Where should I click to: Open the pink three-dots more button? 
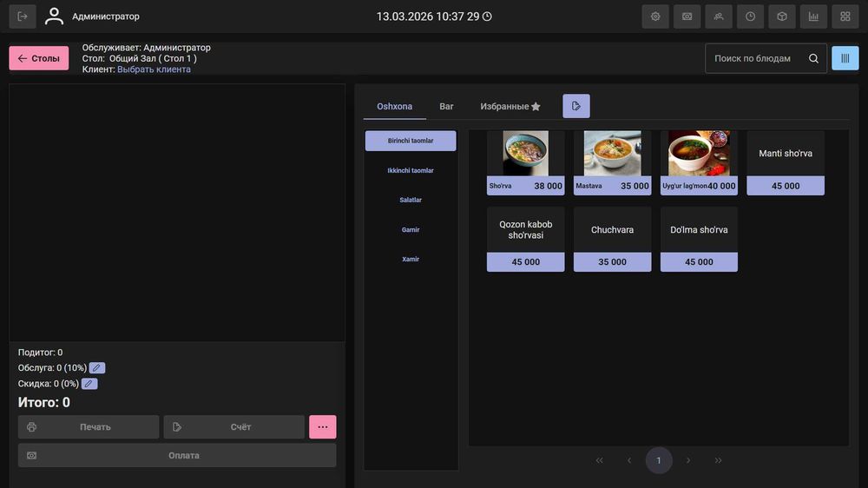[x=323, y=427]
